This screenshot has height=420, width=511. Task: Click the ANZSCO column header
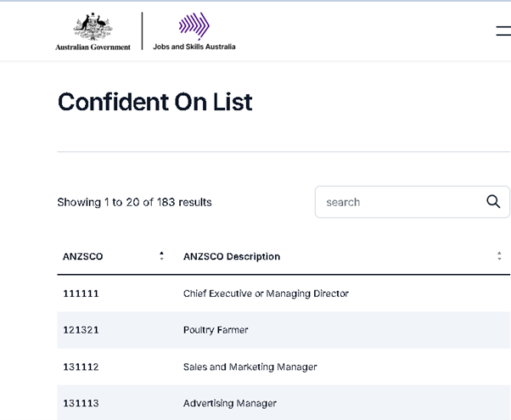pos(83,256)
